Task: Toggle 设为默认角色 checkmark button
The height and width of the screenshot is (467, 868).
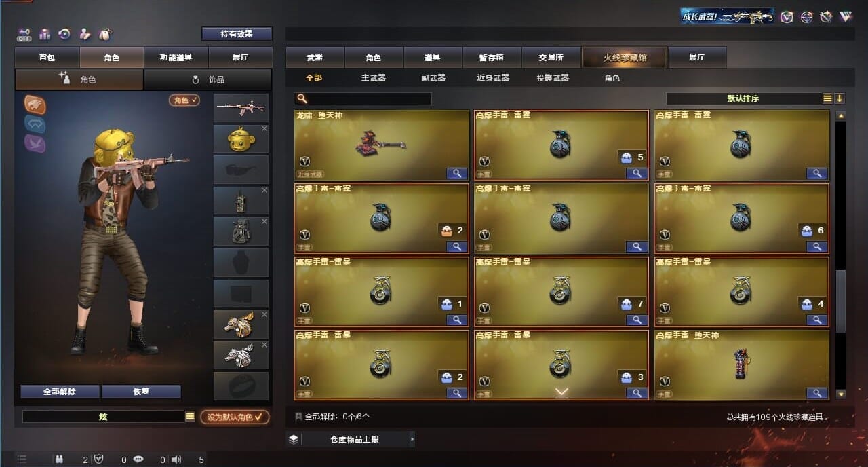Action: pos(235,417)
